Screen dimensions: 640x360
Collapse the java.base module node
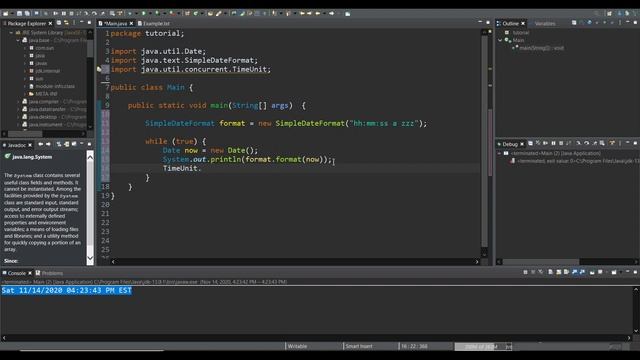(x=18, y=40)
